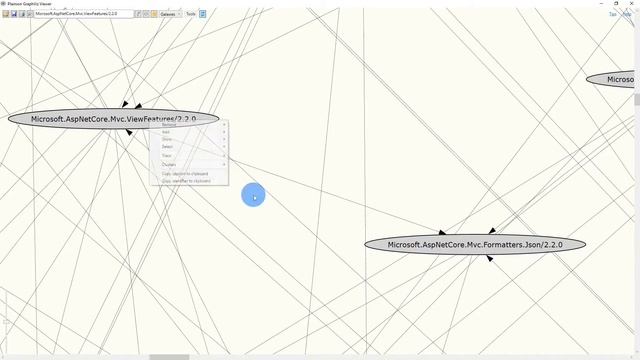Choose Clusters in the context menu
Viewport: 640px width, 360px height.
190,164
